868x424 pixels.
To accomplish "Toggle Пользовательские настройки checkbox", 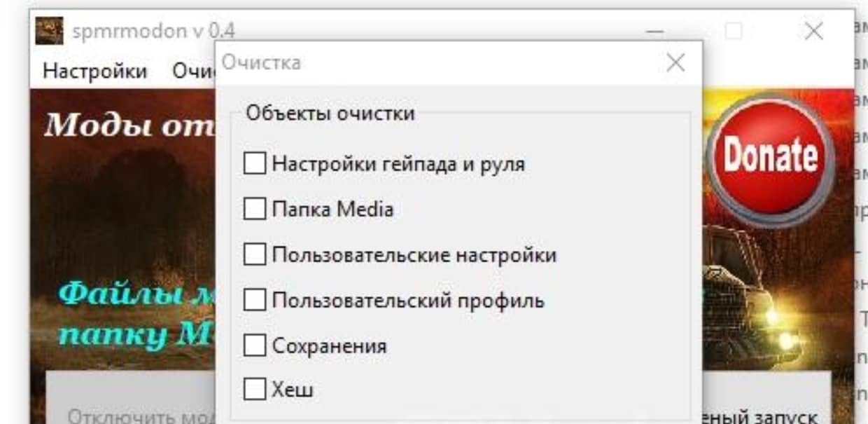I will tap(255, 254).
